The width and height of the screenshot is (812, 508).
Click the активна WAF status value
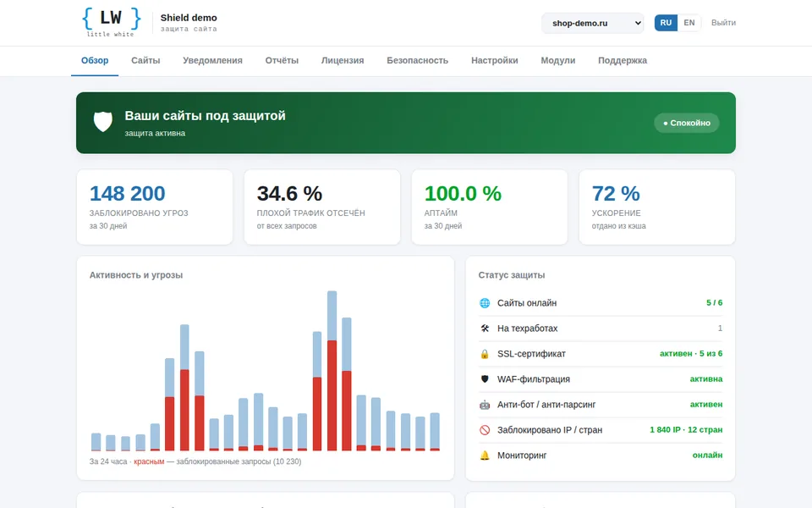[705, 379]
